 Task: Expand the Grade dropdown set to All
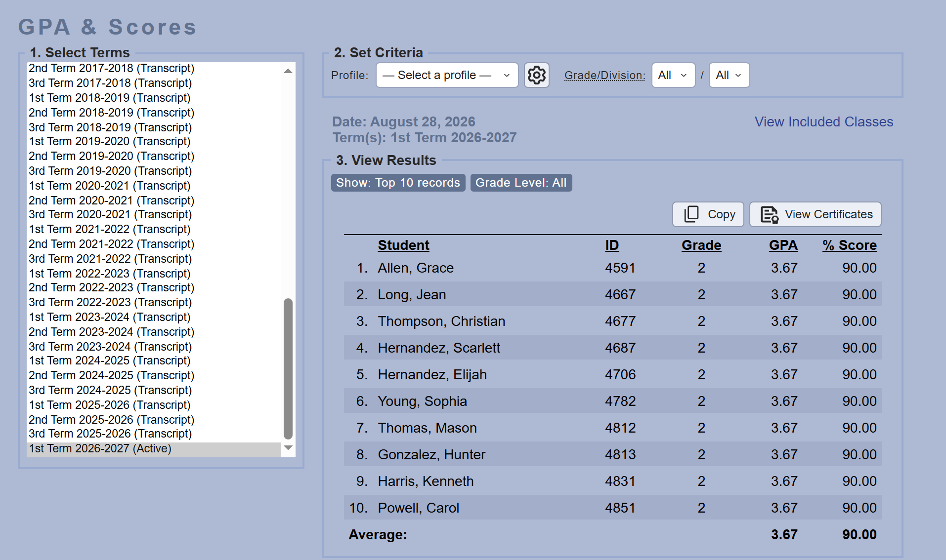pyautogui.click(x=673, y=75)
